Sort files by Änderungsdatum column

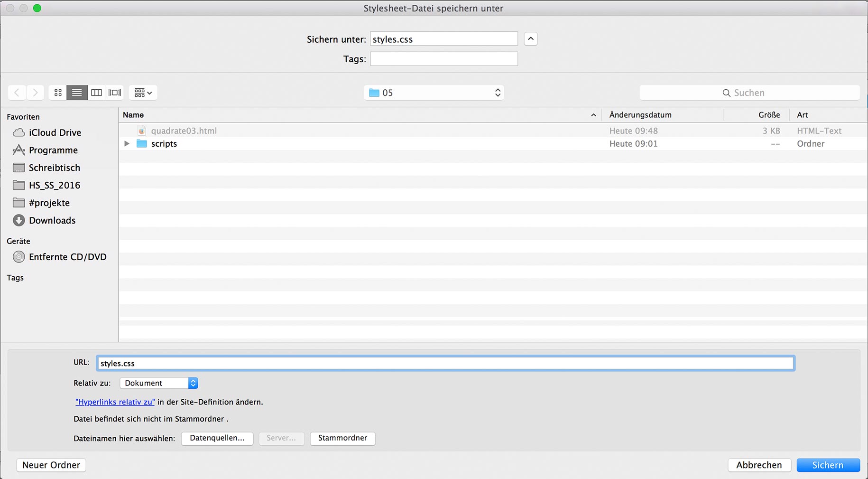coord(640,115)
